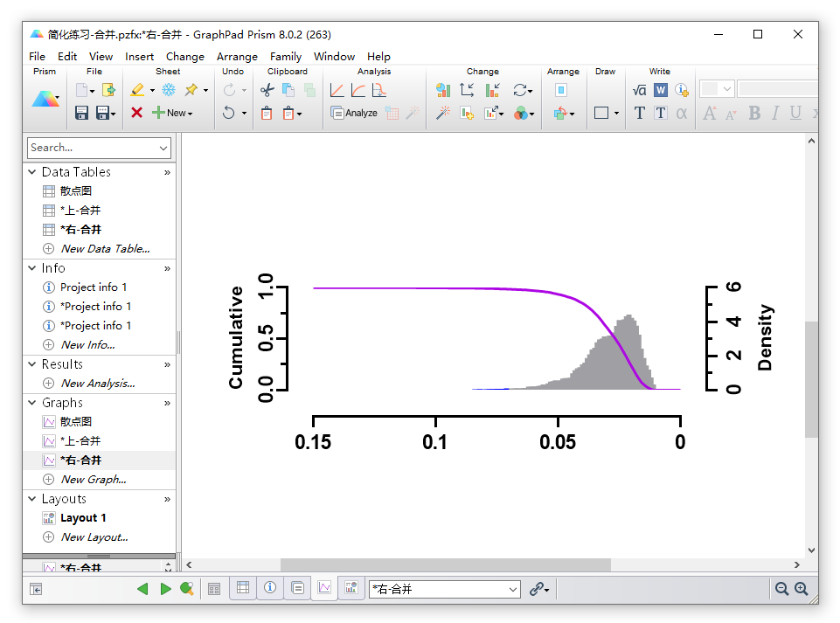Screen dimensions: 840x623
Task: Click the magic wand icon
Action: click(443, 113)
